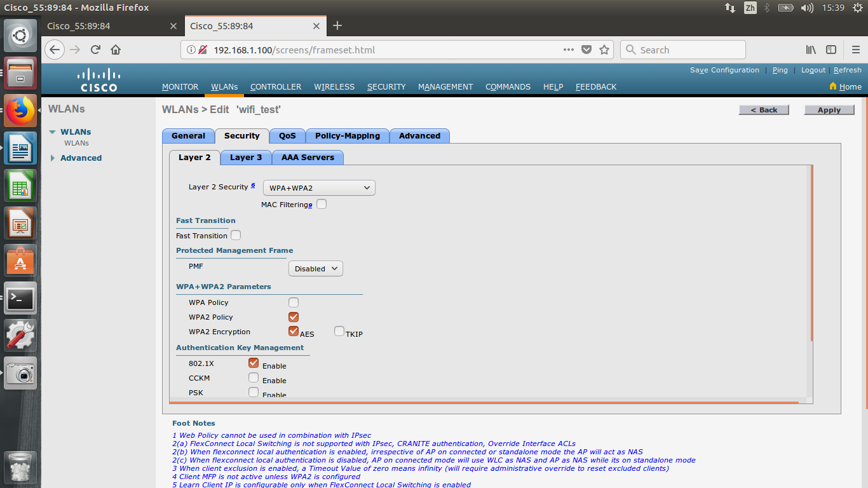Click the Save Configuration link
This screenshot has width=868, height=488.
coord(724,70)
